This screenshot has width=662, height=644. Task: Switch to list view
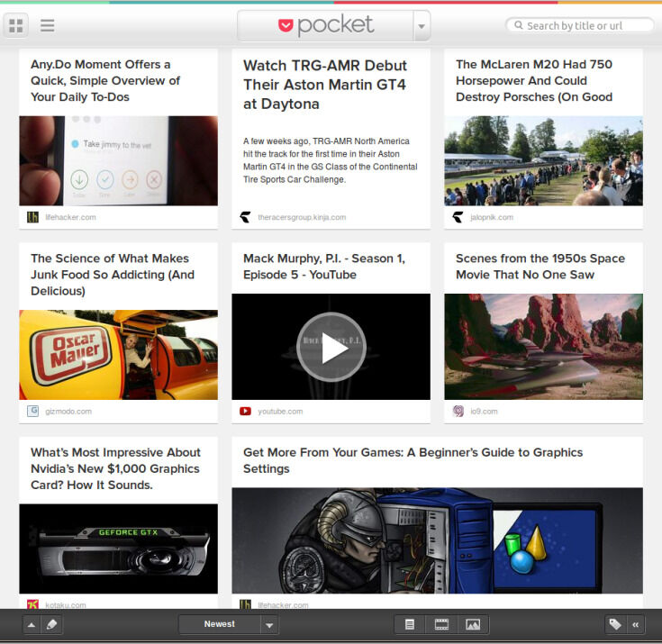(47, 25)
